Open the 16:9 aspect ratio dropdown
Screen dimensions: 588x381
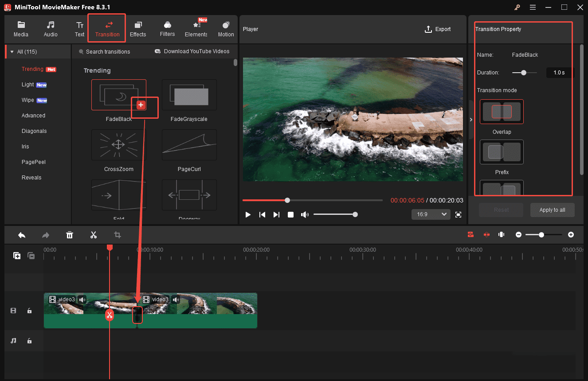pos(430,214)
